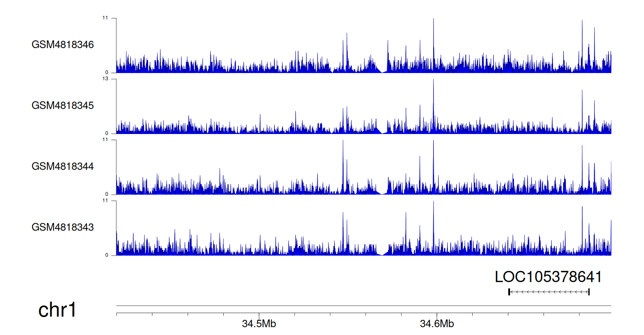
Task: Click the GSM4818344 track name
Action: [x=63, y=166]
